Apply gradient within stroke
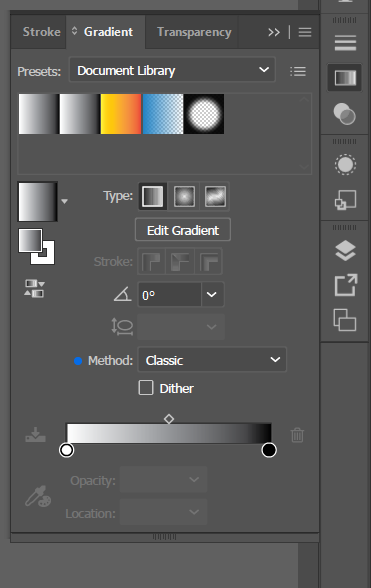Screen dimensions: 371x588 (x=152, y=261)
